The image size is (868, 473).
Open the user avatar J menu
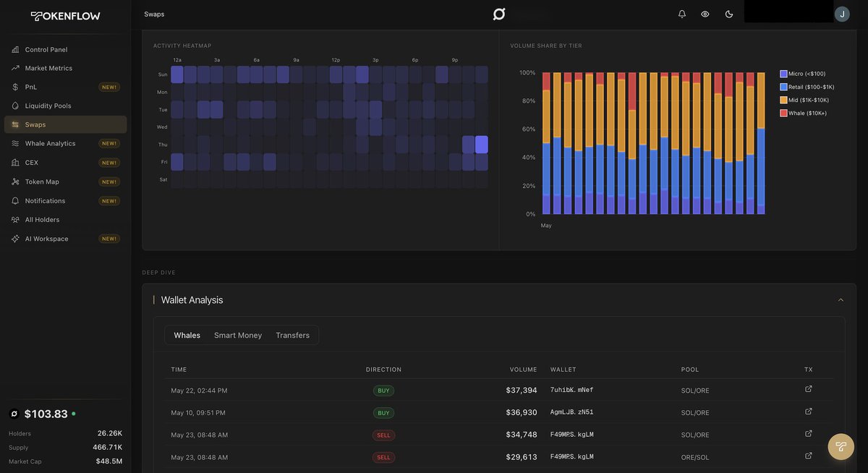tap(842, 14)
